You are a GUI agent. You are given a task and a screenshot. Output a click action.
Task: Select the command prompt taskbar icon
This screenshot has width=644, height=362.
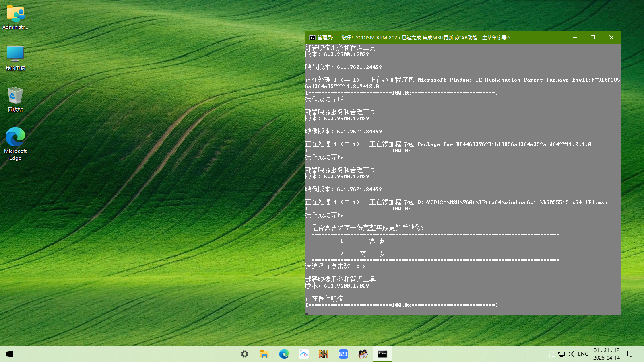pyautogui.click(x=382, y=354)
